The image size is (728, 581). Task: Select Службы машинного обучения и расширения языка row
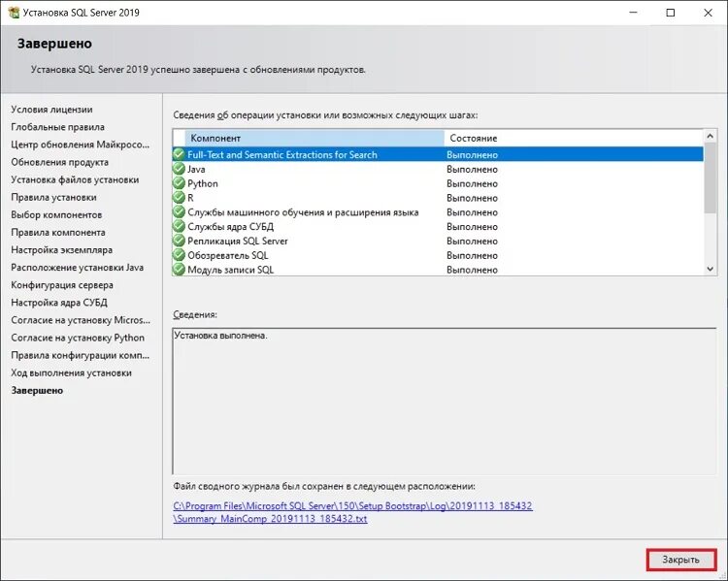point(438,212)
